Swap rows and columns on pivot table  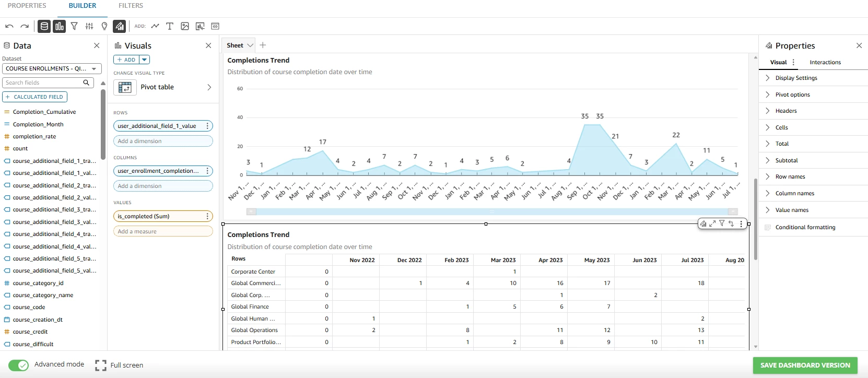(x=731, y=223)
